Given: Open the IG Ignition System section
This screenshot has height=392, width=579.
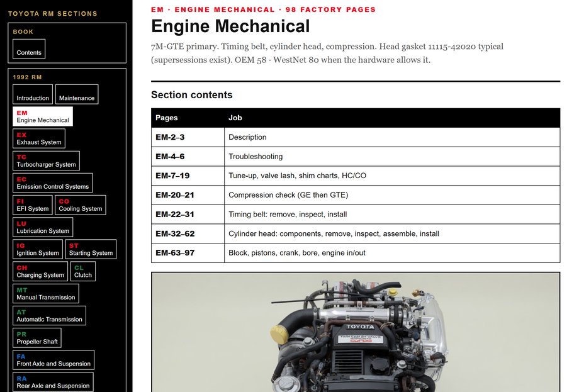Looking at the screenshot, I should [x=38, y=249].
